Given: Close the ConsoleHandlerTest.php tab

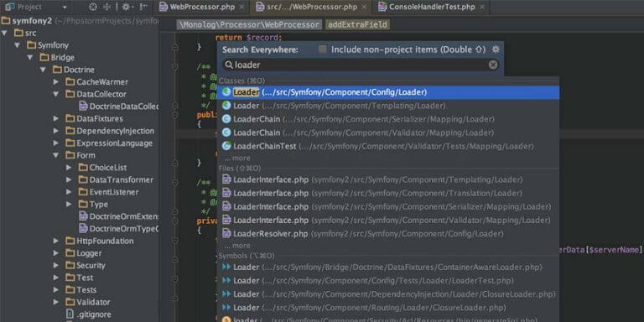Looking at the screenshot, I should tap(482, 7).
